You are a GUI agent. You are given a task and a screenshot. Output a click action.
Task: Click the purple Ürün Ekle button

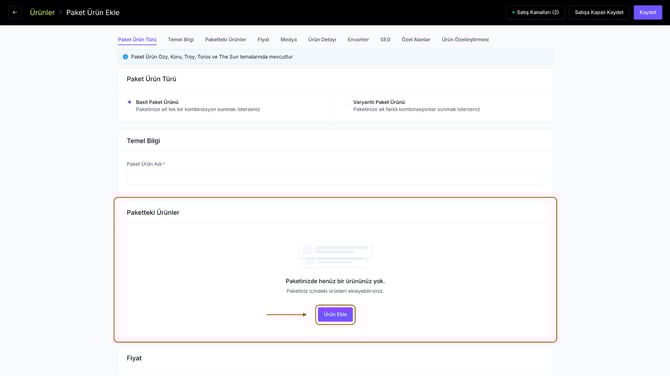click(x=335, y=314)
